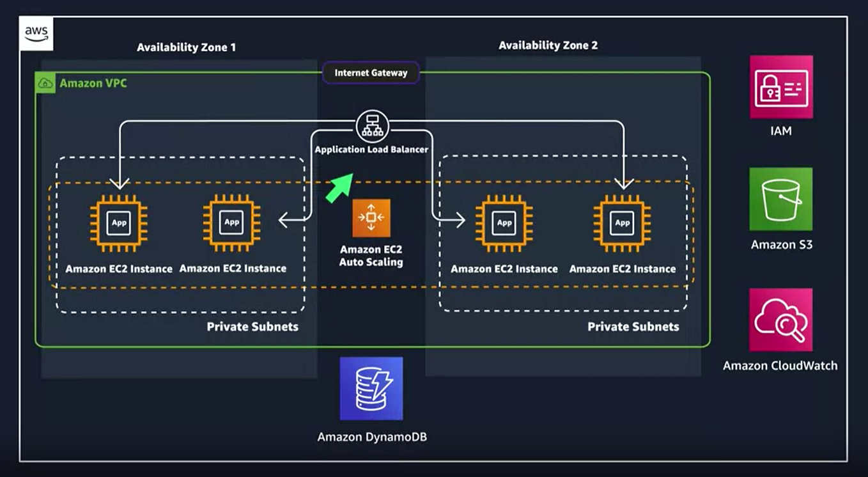Viewport: 868px width, 477px height.
Task: Open the Internet Gateway label
Action: (371, 72)
